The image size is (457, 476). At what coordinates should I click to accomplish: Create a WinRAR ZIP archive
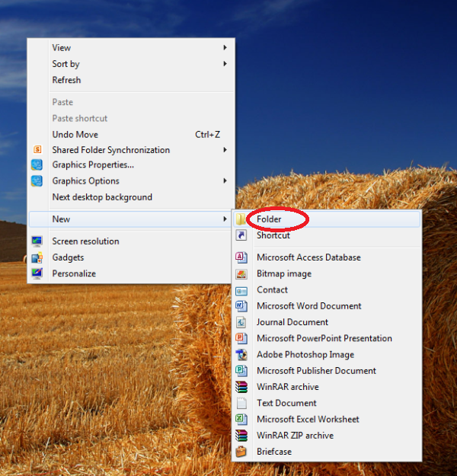pos(327,436)
